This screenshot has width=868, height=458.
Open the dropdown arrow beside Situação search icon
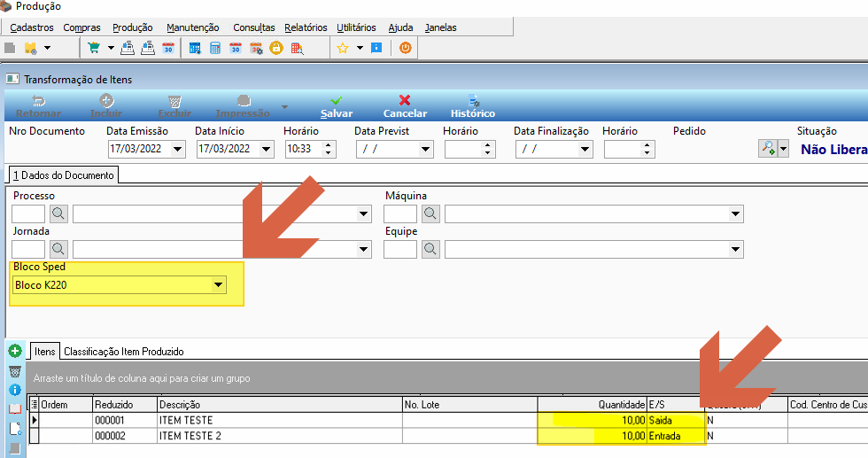(783, 149)
